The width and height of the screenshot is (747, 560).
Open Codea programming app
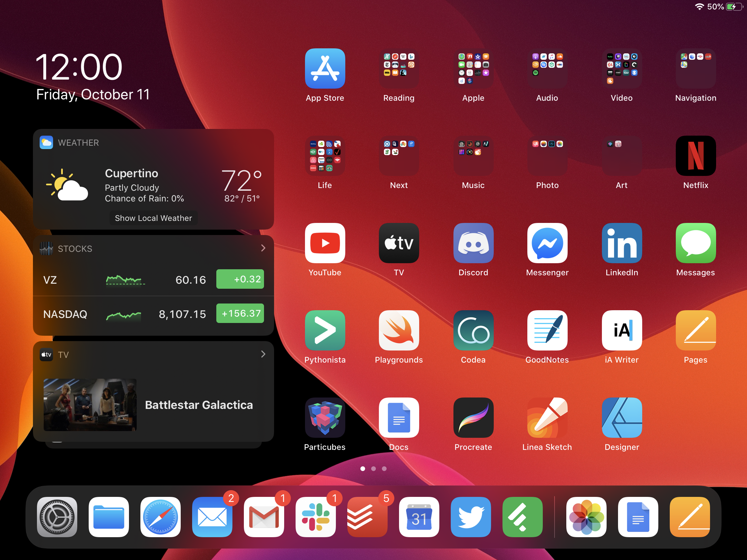coord(474,332)
